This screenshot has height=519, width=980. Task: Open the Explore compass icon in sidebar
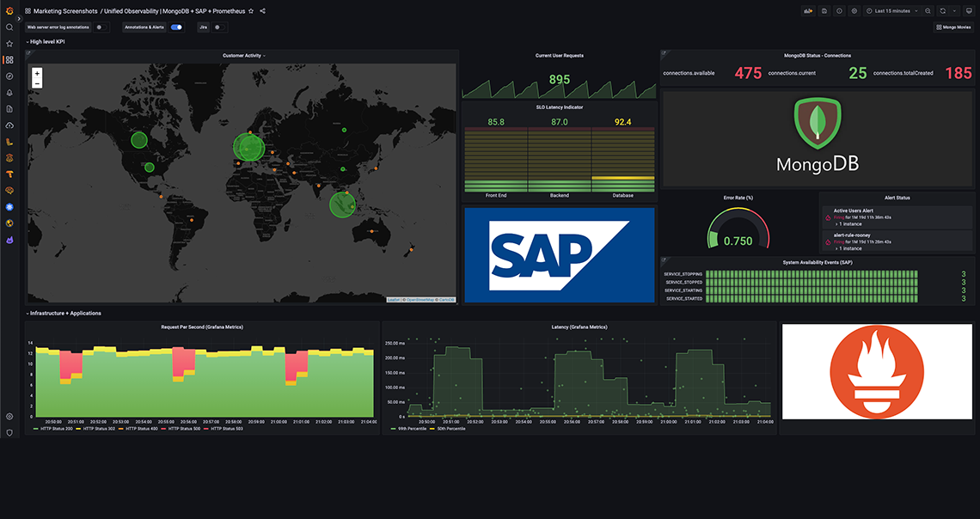tap(9, 76)
